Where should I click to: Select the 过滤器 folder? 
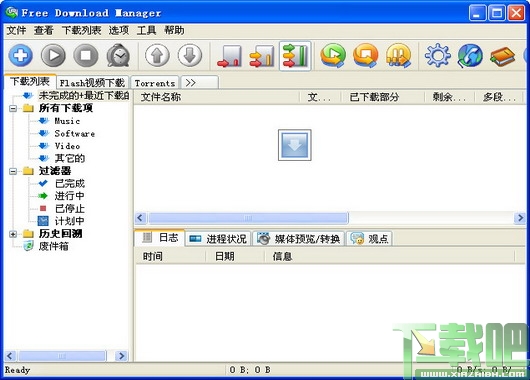pos(55,171)
